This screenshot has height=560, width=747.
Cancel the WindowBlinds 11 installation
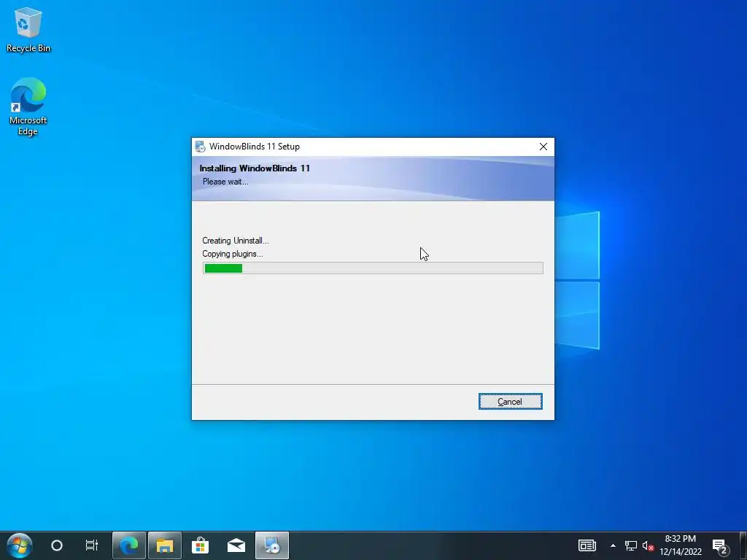pyautogui.click(x=510, y=402)
